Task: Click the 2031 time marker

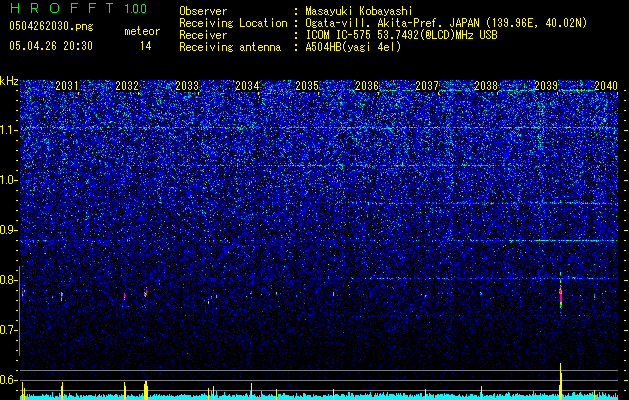Action: (x=67, y=86)
